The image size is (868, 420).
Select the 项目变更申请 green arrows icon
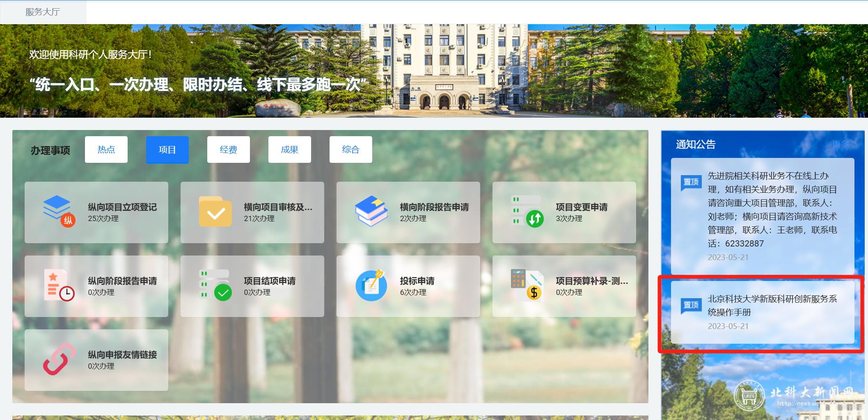527,212
